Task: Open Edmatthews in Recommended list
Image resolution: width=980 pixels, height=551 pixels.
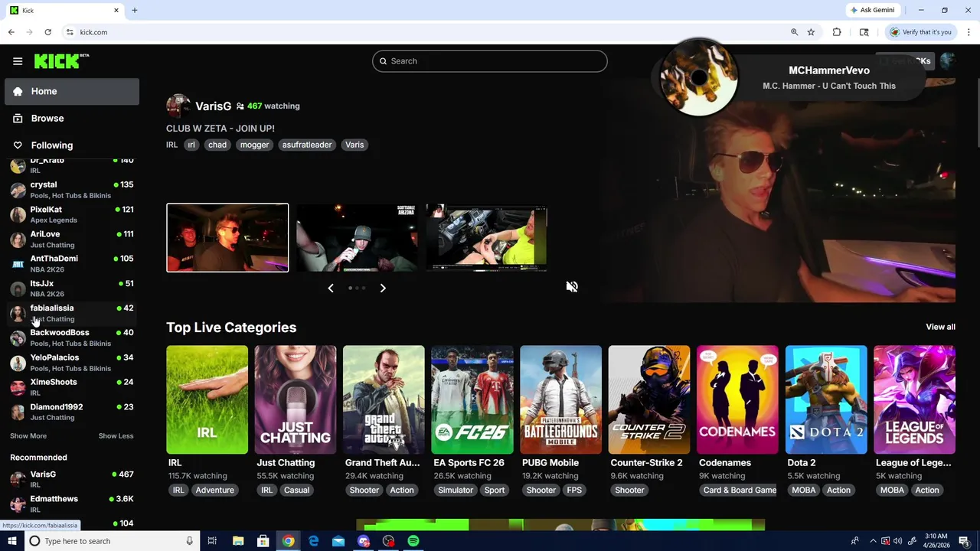Action: [x=72, y=504]
